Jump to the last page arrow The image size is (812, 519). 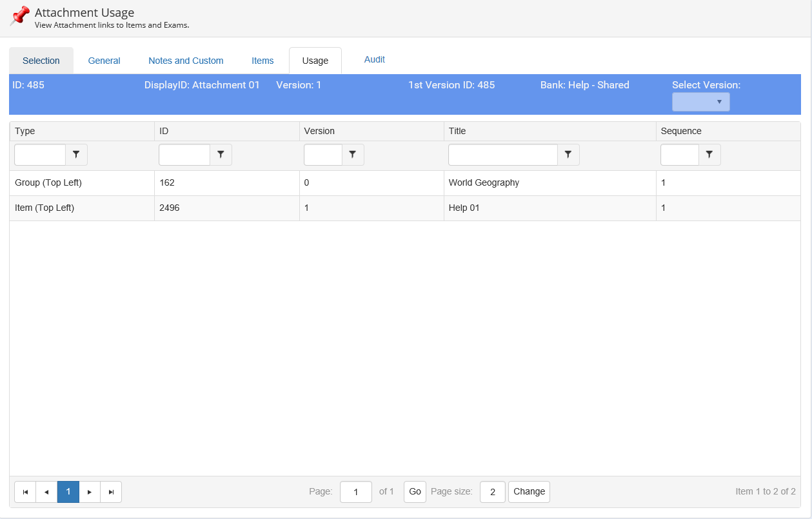(x=111, y=492)
